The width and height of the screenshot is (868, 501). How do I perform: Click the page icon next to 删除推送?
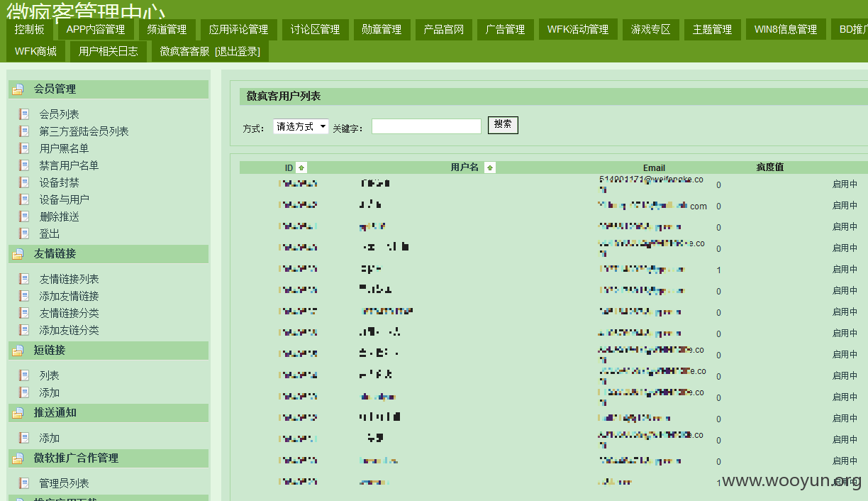[x=24, y=216]
